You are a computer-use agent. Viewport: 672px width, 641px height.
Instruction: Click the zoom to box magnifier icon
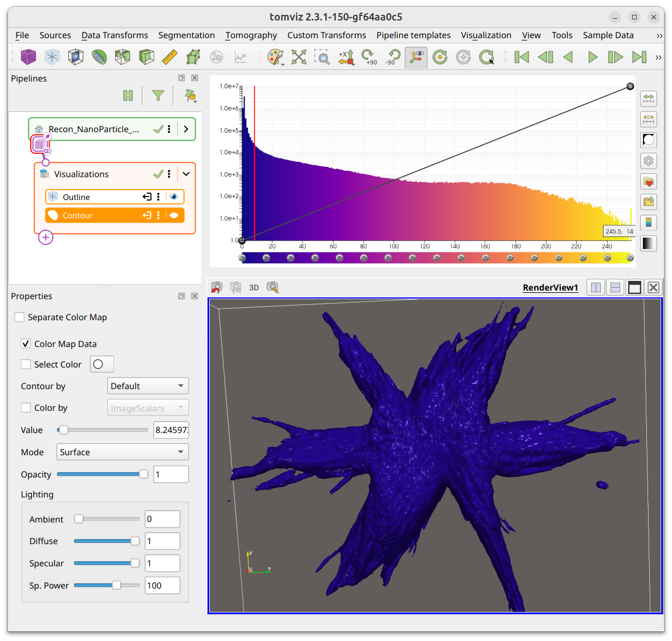coord(322,57)
